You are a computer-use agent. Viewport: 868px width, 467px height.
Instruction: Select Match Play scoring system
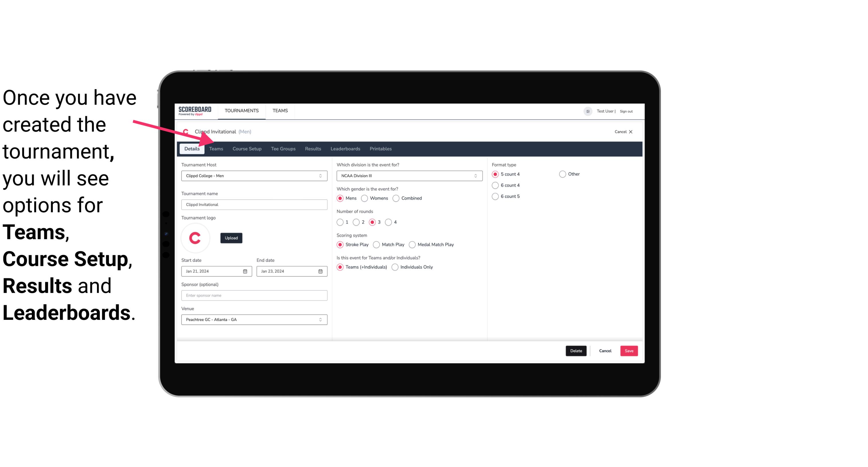tap(376, 244)
